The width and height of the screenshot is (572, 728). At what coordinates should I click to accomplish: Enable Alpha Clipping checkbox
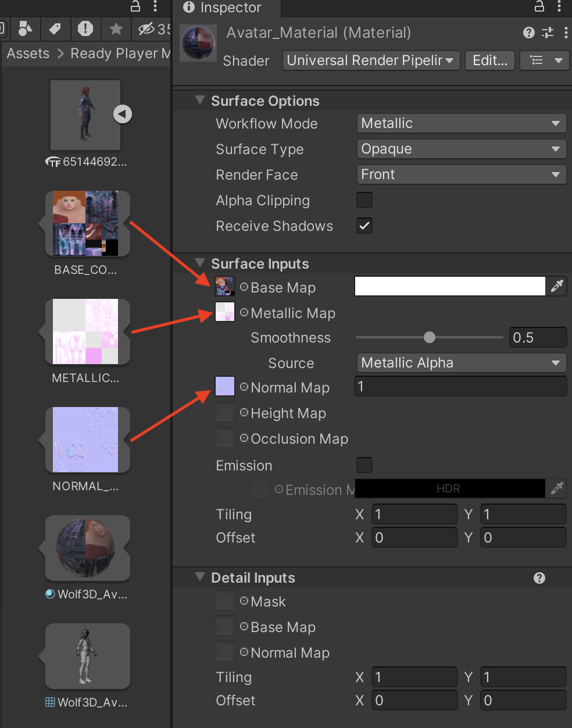[x=364, y=200]
